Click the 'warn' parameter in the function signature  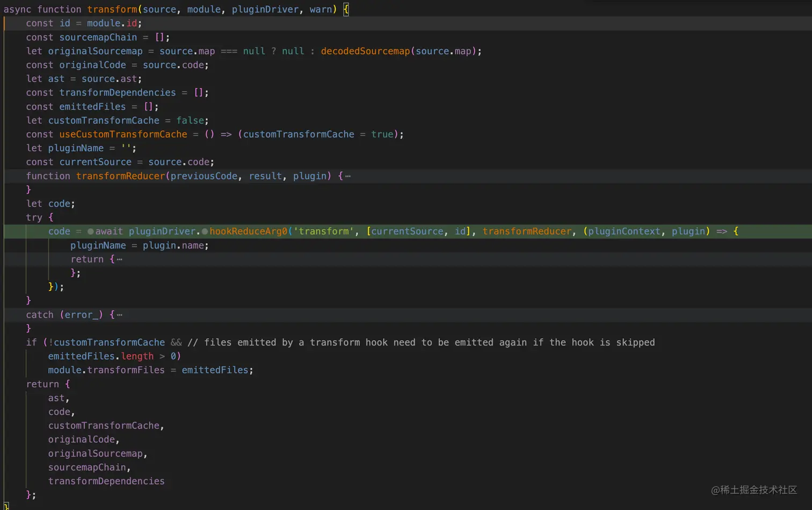coord(321,9)
